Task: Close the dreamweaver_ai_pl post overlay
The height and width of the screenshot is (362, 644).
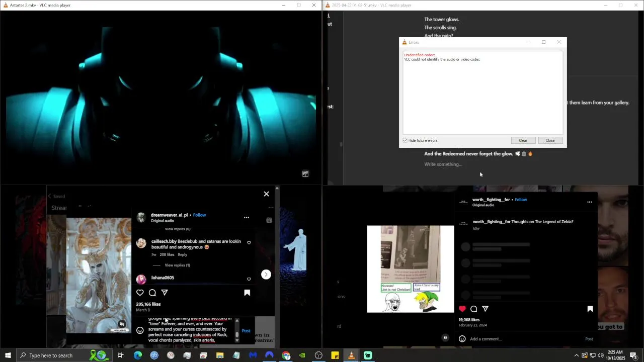Action: coord(266,194)
